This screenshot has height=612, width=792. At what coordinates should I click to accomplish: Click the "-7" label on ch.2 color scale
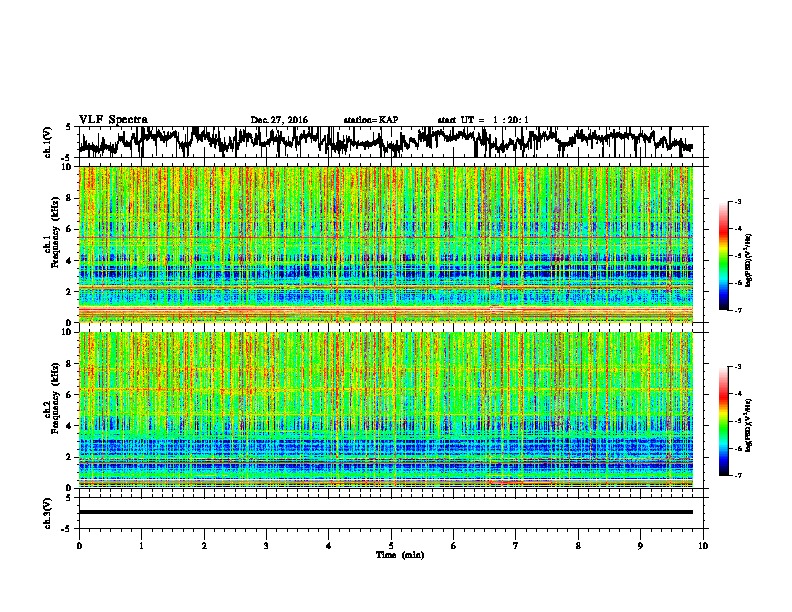pyautogui.click(x=737, y=475)
